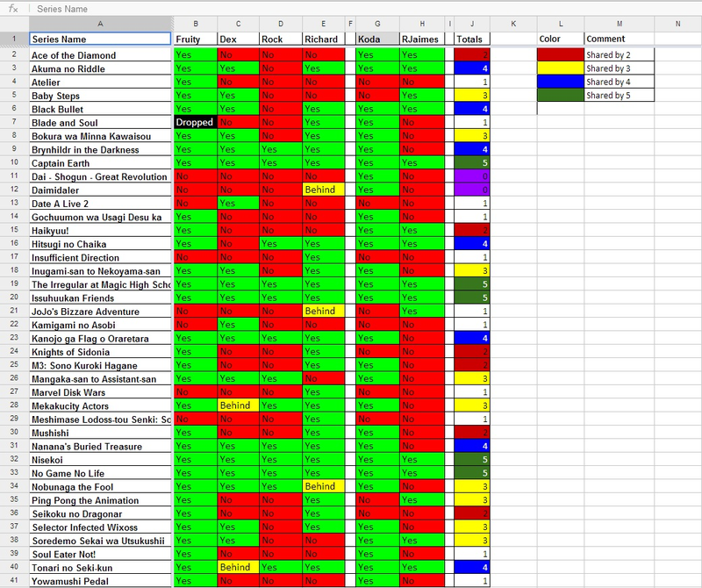
Task: Click Behind cell in Nobunaga the Fool row
Action: (x=324, y=486)
